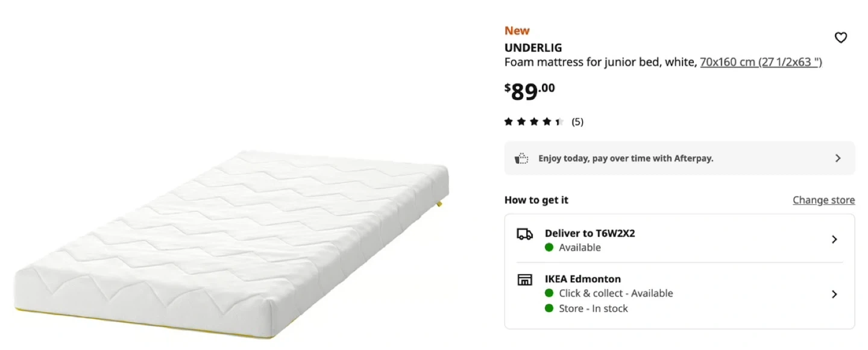Image resolution: width=868 pixels, height=350 pixels.
Task: Expand the Afterpay banner chevron
Action: coord(838,158)
